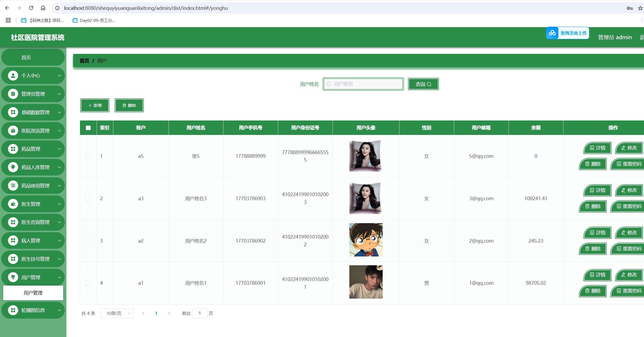Click the site info icon in address bar
Viewport: 644px width, 337px height.
[x=57, y=8]
